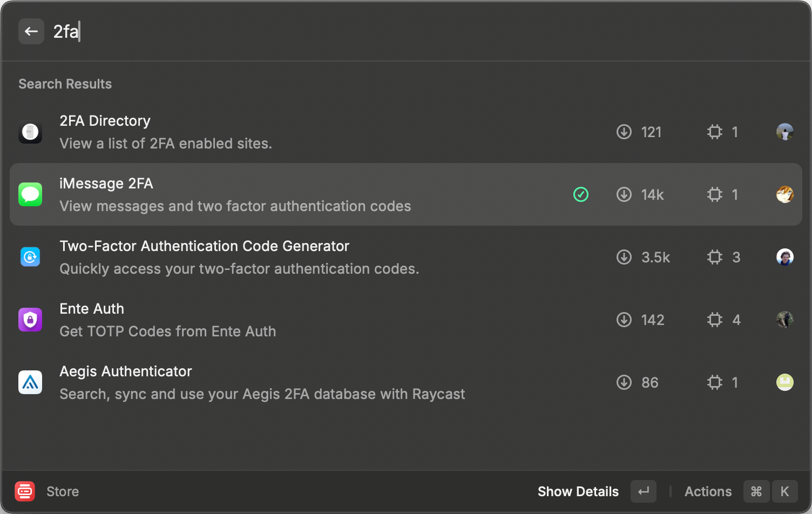
Task: Click commands icon in Ente Auth row
Action: (715, 320)
